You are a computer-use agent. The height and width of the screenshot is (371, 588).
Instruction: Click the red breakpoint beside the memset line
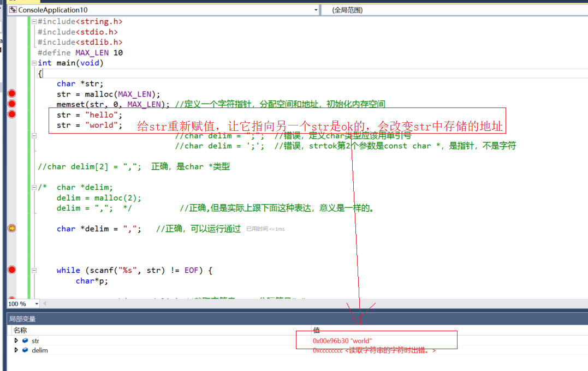point(11,104)
